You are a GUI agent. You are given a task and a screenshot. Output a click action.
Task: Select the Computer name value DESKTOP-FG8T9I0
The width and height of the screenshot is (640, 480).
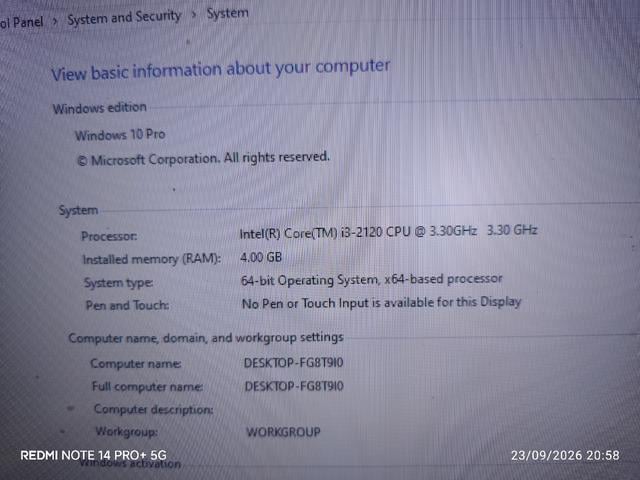293,362
